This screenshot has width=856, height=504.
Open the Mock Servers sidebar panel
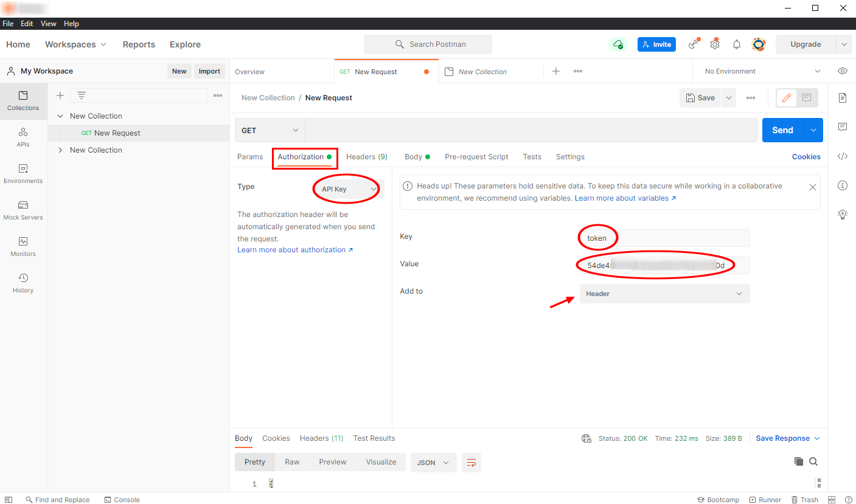point(23,210)
